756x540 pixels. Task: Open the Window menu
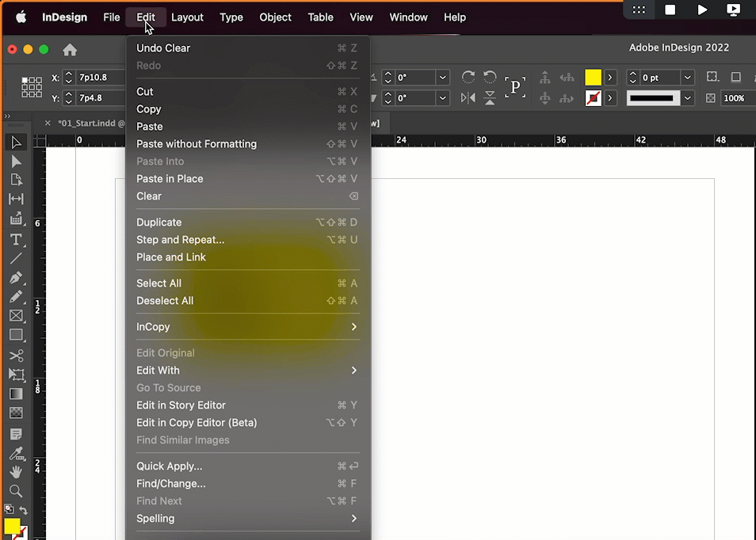pyautogui.click(x=408, y=17)
